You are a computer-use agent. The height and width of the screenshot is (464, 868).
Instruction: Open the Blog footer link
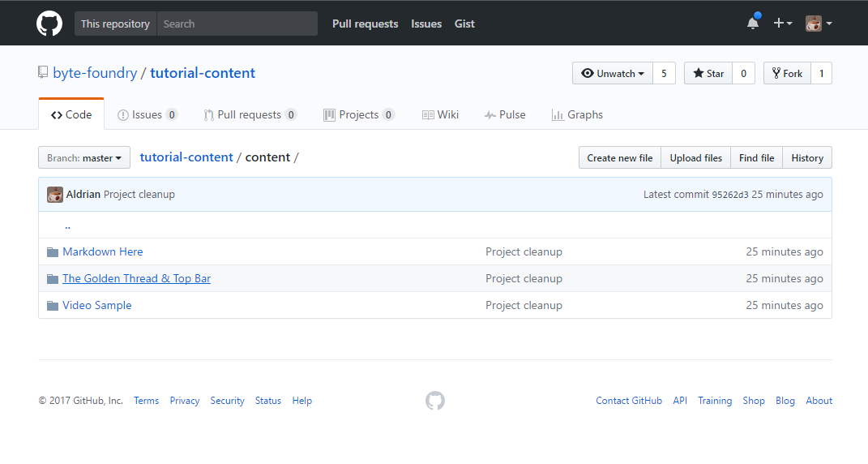click(785, 401)
